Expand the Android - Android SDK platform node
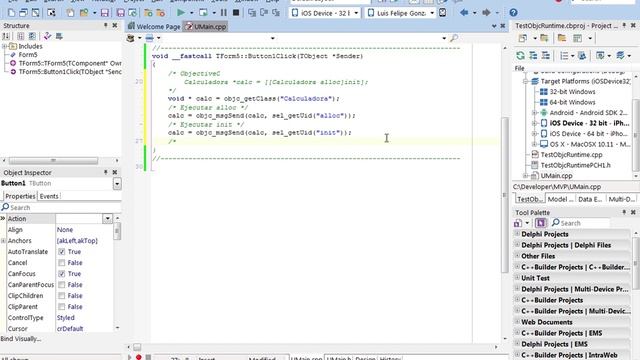640x360 pixels. pyautogui.click(x=534, y=113)
